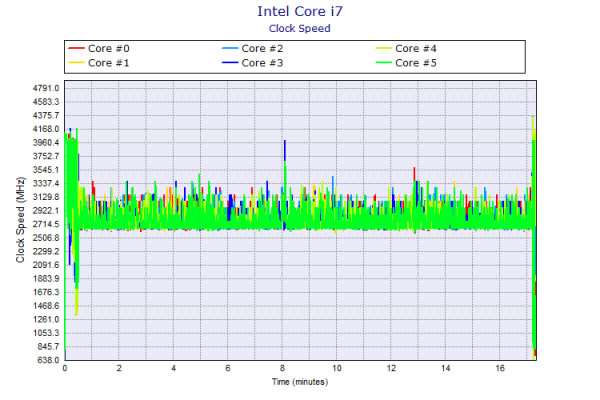This screenshot has width=600, height=400.
Task: Click the 3129.8 y-axis value
Action: pos(46,197)
